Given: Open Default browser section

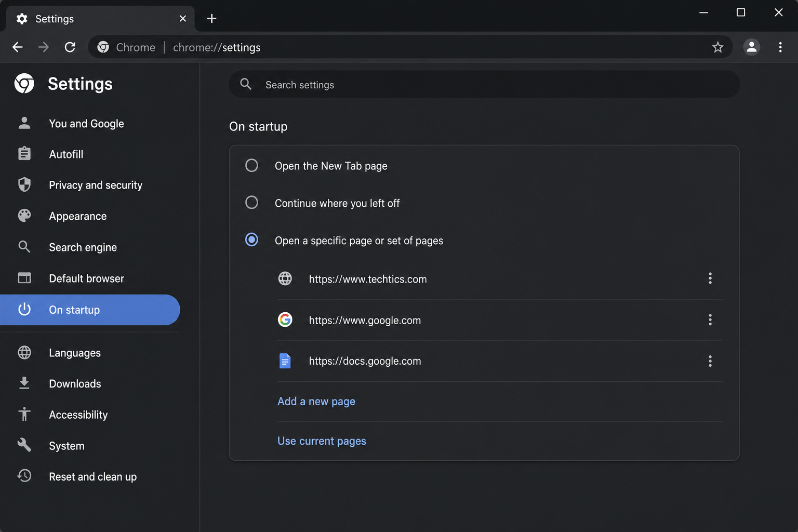Looking at the screenshot, I should [90, 278].
